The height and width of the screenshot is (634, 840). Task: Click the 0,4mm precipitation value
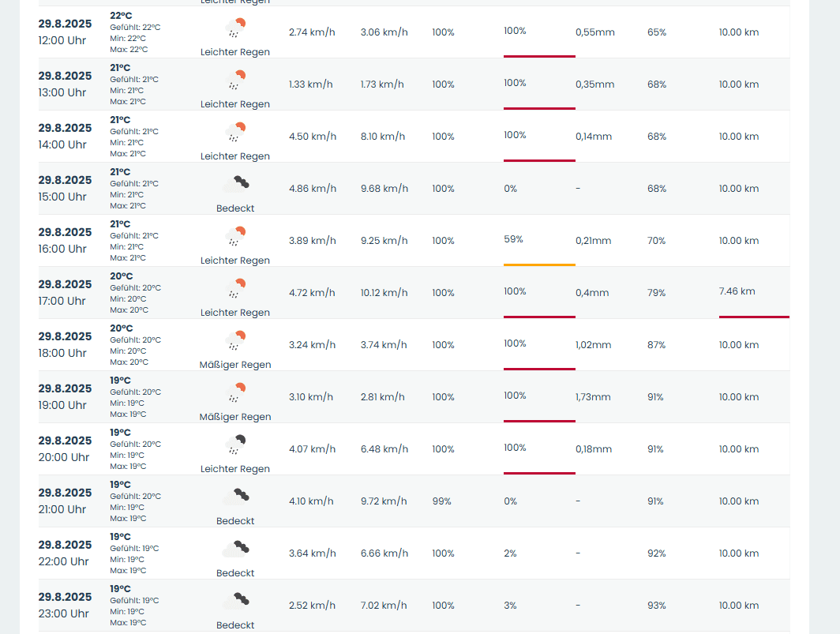[x=592, y=293]
